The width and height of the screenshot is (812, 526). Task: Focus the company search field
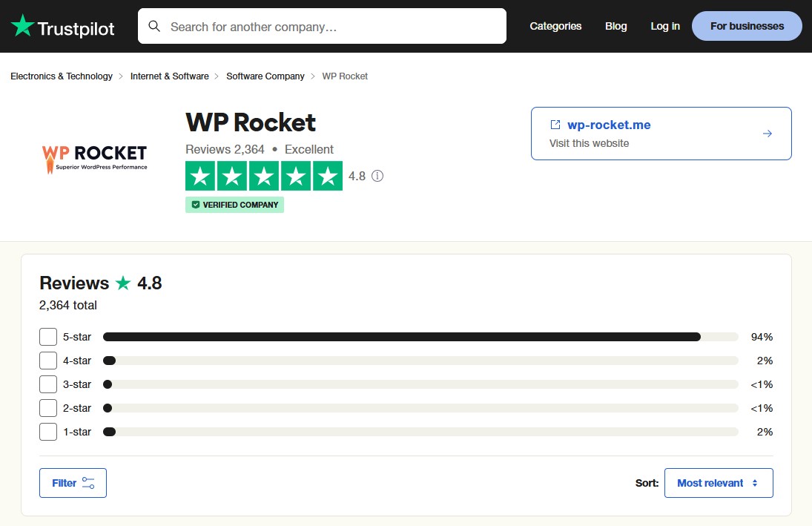322,26
